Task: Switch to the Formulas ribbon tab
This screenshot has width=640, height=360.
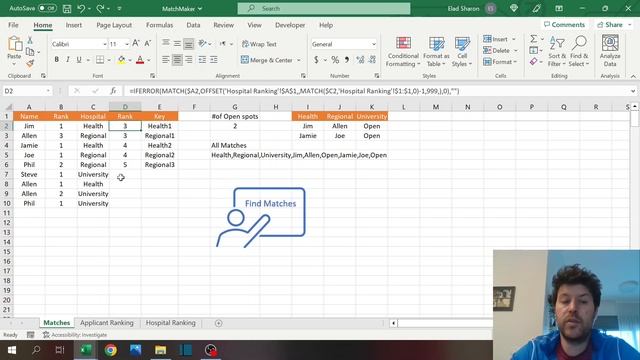Action: [159, 25]
